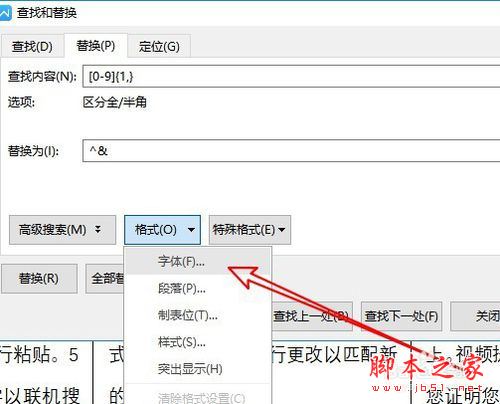Screen dimensions: 500x404
Task: Click the 替换为(I): label
Action: [34, 151]
